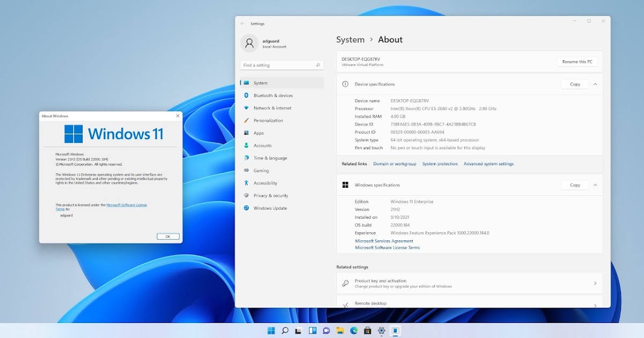Click the Device specifications info icon
Viewport: 644px width, 338px height.
345,84
